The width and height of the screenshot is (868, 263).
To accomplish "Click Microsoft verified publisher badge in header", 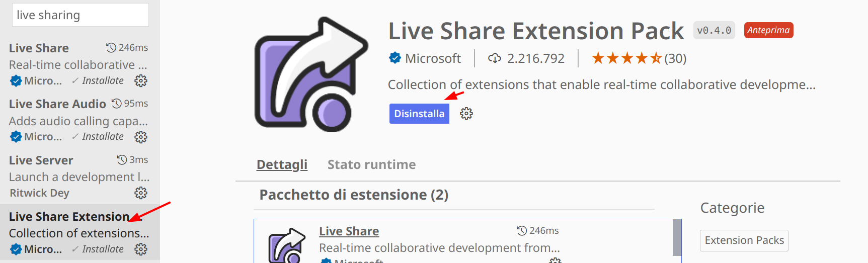I will 395,58.
